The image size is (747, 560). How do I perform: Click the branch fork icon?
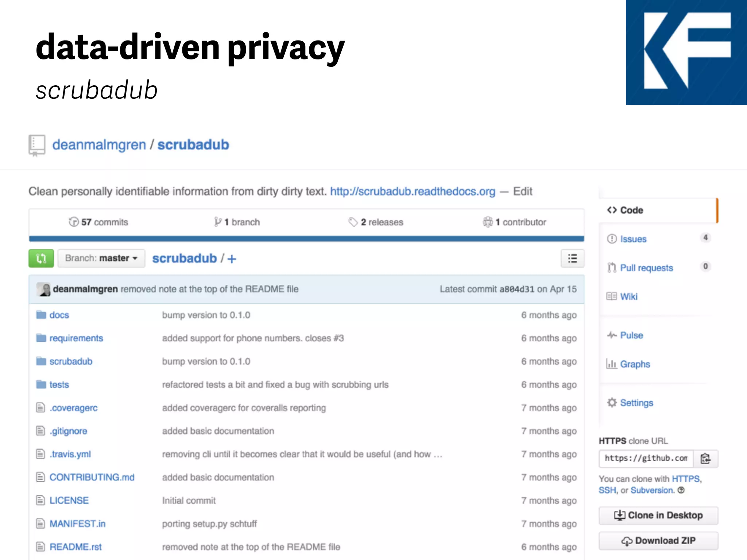coord(218,222)
